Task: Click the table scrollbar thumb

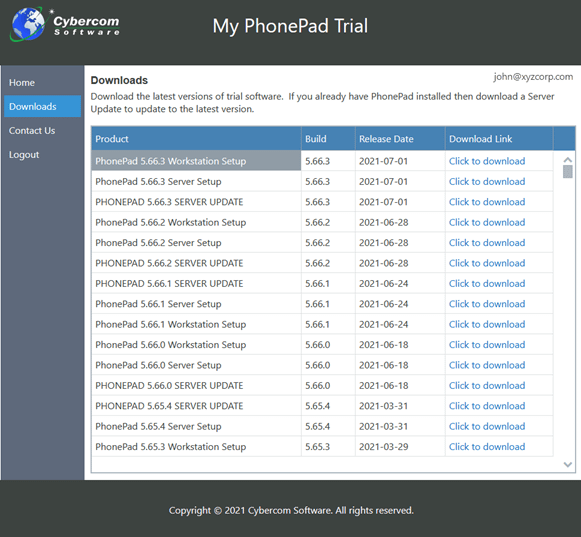Action: 568,172
